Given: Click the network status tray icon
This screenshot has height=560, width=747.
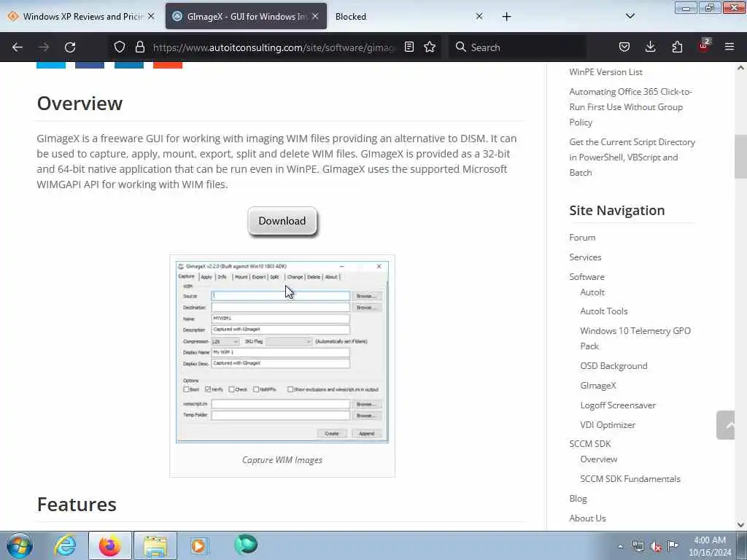Looking at the screenshot, I should (638, 546).
